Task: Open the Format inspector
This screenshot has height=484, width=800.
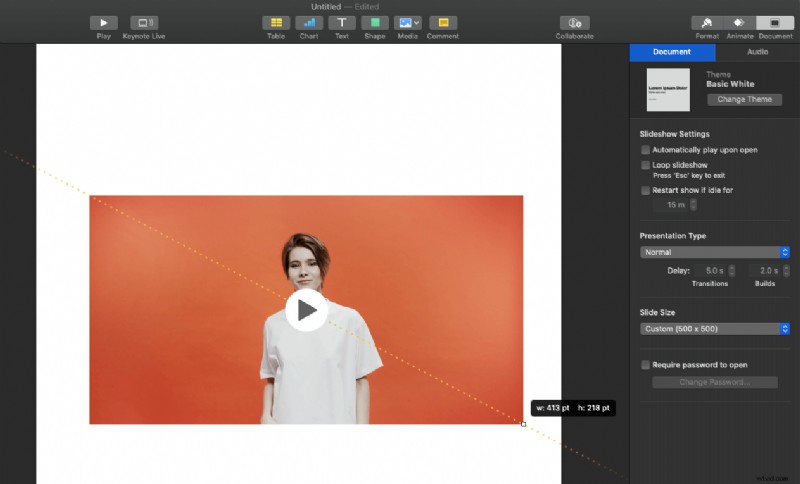Action: tap(707, 23)
